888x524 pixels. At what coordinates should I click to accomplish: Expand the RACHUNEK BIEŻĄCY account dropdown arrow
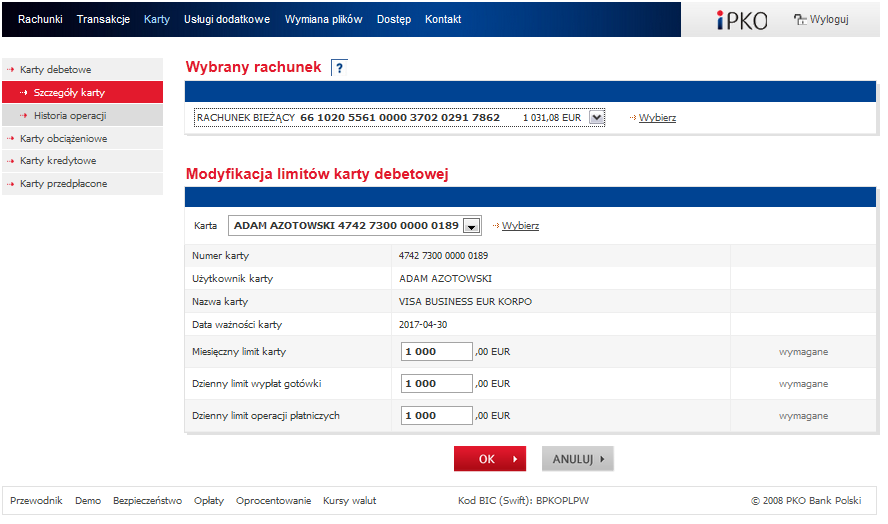point(596,118)
